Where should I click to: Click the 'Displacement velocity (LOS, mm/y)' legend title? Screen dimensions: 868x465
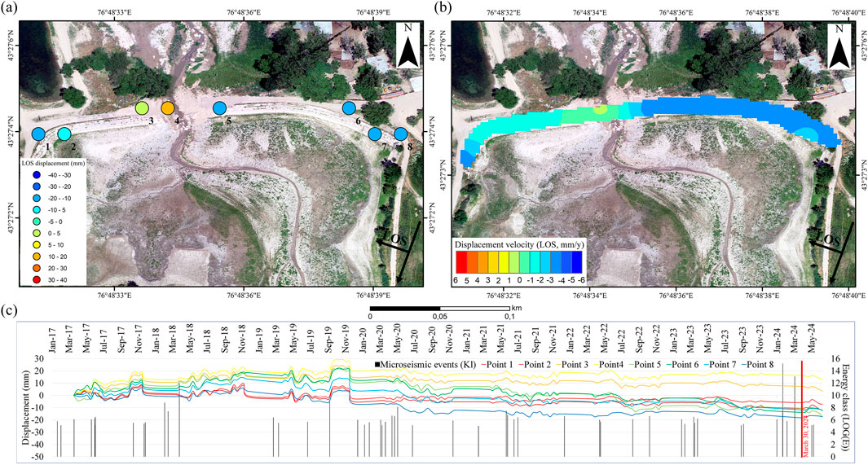click(518, 243)
